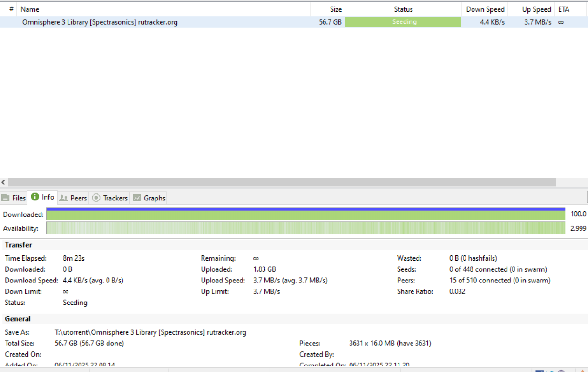Click the Trackers tab radar icon
Viewport: 588px width, 372px height.
click(96, 198)
